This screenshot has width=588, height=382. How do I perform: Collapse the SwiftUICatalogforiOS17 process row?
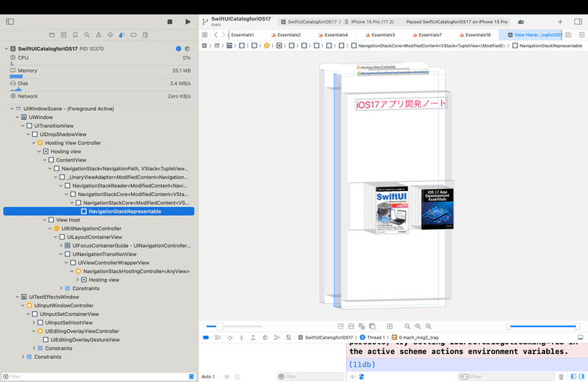(x=7, y=48)
